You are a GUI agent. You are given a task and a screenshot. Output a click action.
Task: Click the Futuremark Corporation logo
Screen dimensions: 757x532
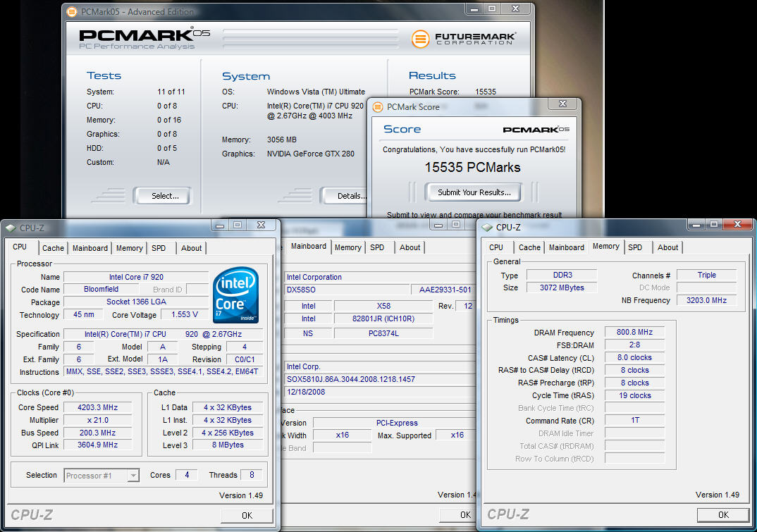(x=464, y=39)
